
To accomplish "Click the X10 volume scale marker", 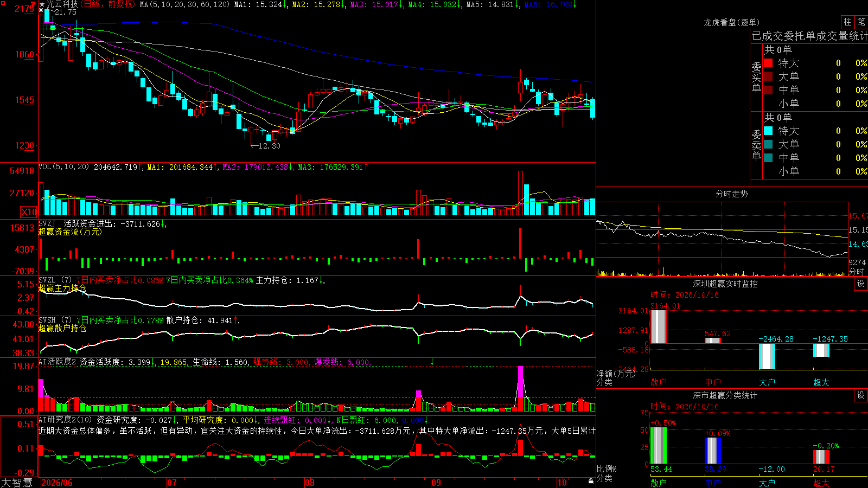I will click(29, 212).
